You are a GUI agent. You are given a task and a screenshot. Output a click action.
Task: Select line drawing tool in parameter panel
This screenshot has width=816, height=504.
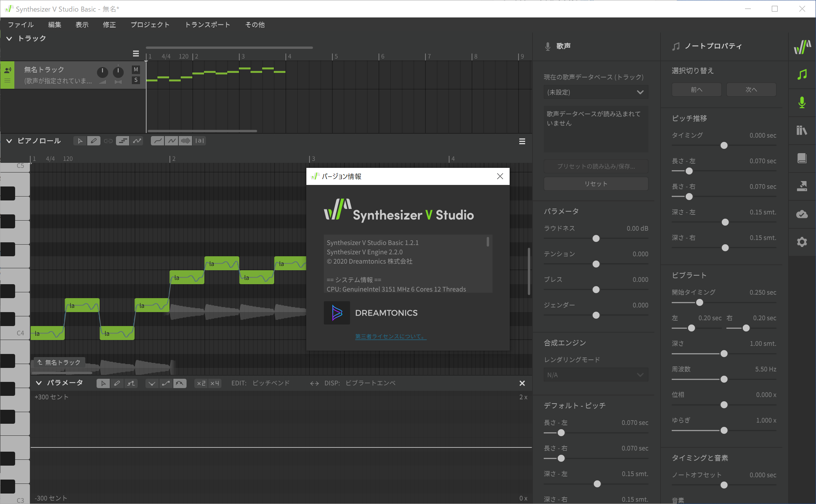(x=131, y=383)
